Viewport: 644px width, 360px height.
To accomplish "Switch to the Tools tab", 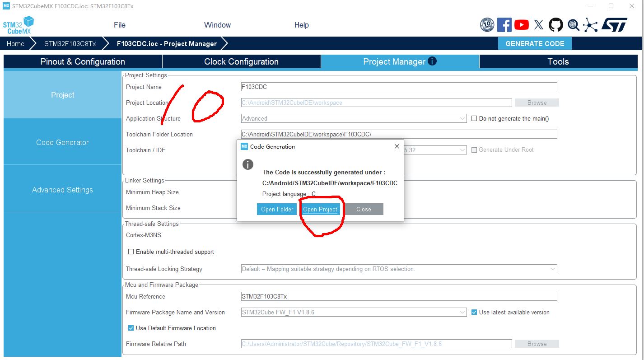I will [x=558, y=61].
